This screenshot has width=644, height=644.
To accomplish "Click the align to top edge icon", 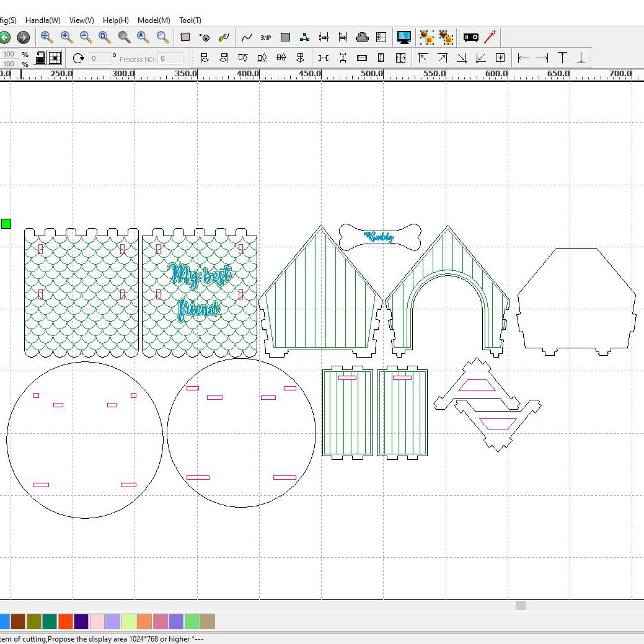I will point(562,58).
